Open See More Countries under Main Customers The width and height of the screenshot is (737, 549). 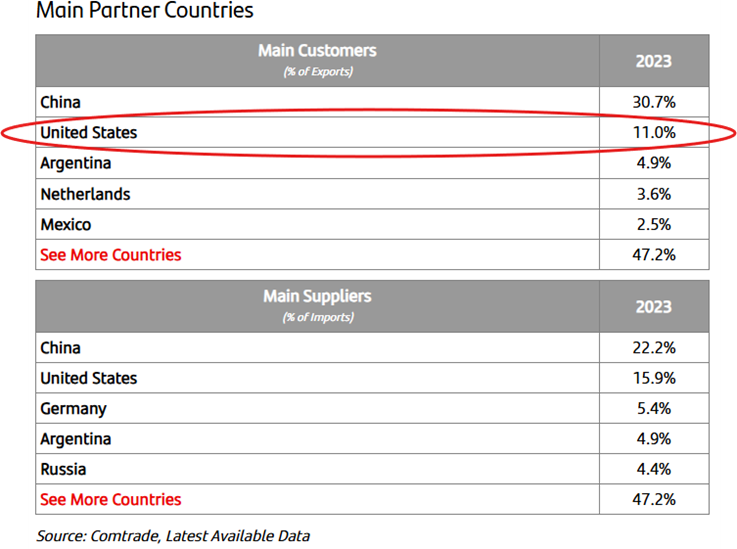click(111, 255)
